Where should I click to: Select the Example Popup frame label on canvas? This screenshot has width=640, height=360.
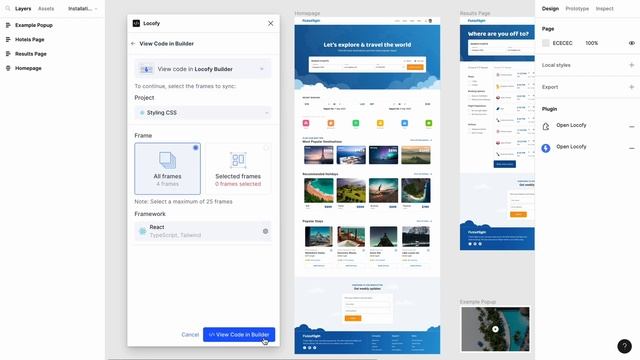coord(478,302)
